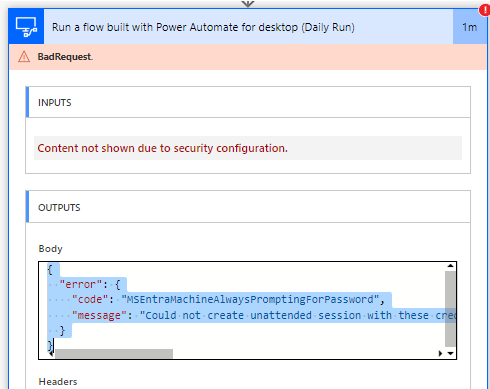490x389 pixels.
Task: Click the MSEntraMachineAlwaysPromptingForPassword code value
Action: pos(250,299)
